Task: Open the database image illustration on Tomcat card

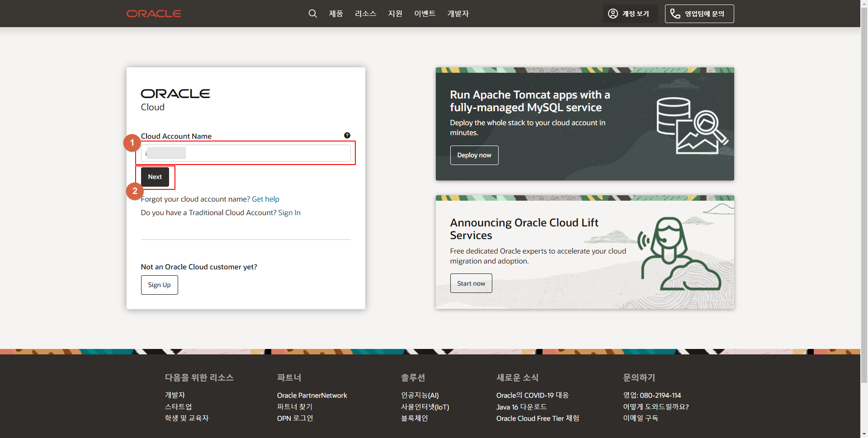Action: (x=692, y=126)
